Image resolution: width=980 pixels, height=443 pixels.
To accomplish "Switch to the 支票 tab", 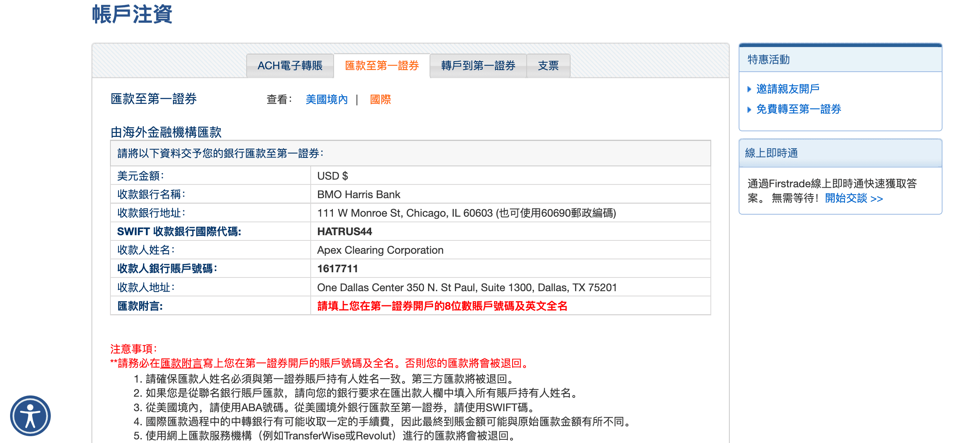I will [x=548, y=66].
